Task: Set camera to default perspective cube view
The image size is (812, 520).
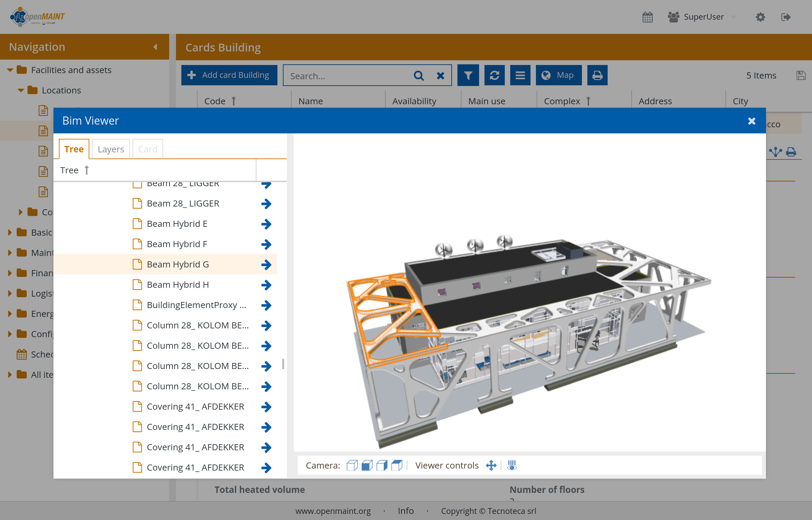Action: 352,465
